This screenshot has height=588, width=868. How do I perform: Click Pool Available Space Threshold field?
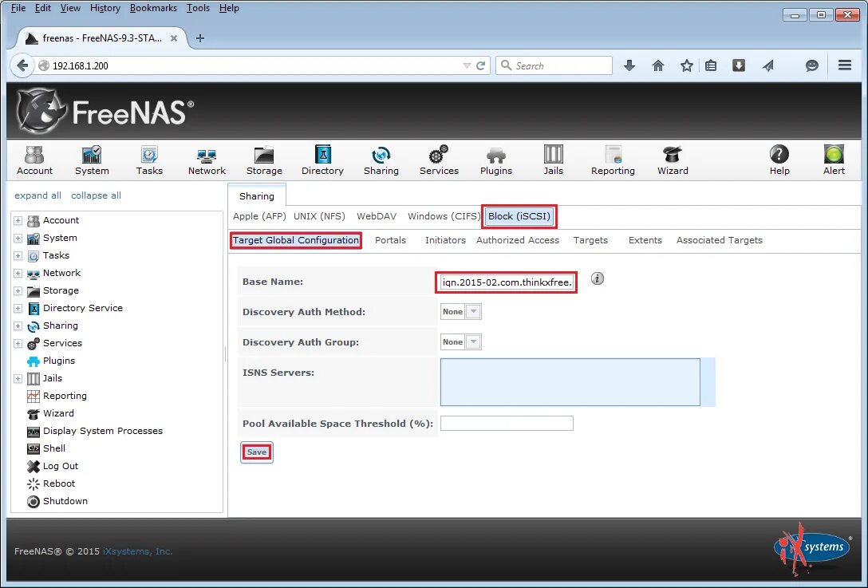pos(507,424)
